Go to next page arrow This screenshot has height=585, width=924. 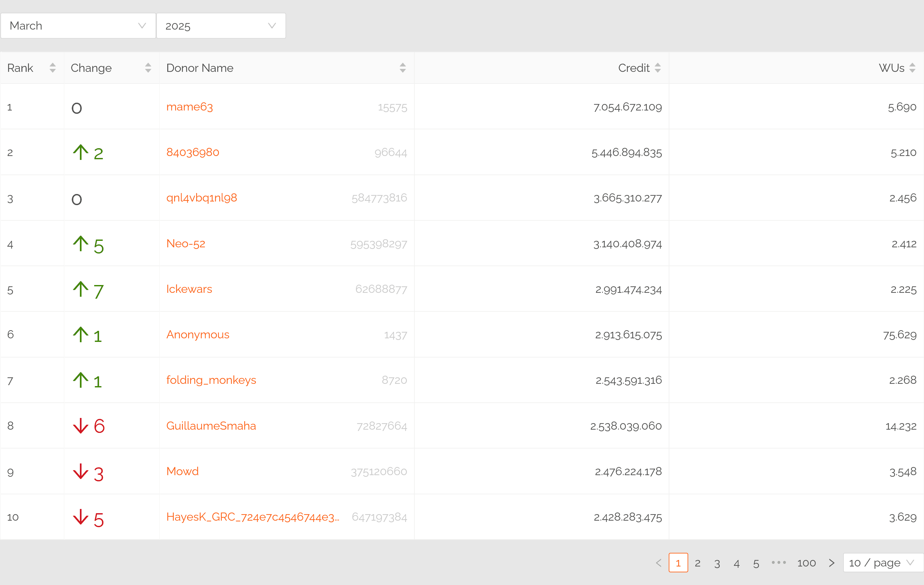[x=831, y=563]
